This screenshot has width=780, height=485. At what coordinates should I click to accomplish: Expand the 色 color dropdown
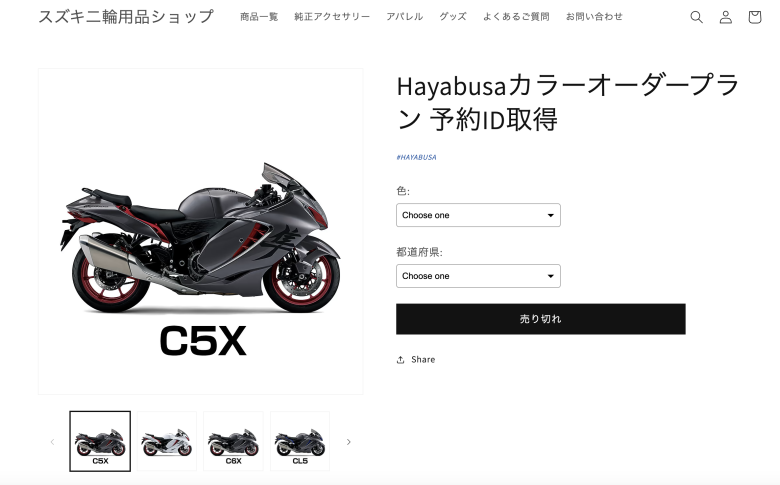(478, 215)
